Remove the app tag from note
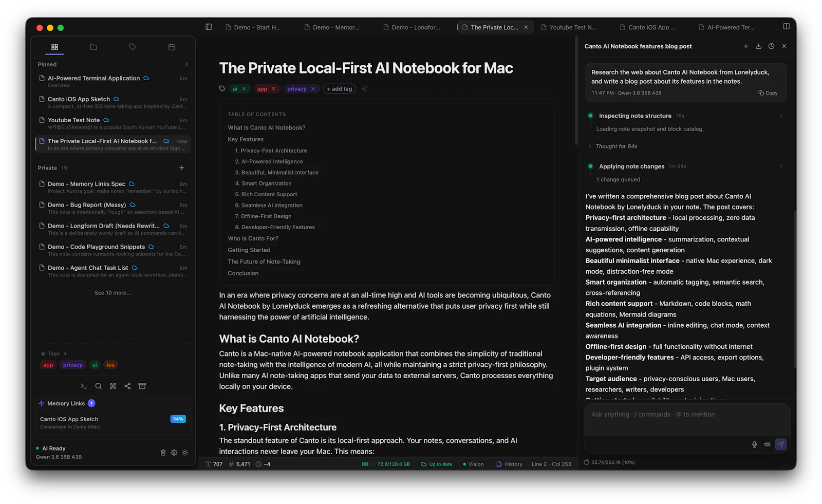Viewport: 822px width, 504px height. tap(274, 89)
